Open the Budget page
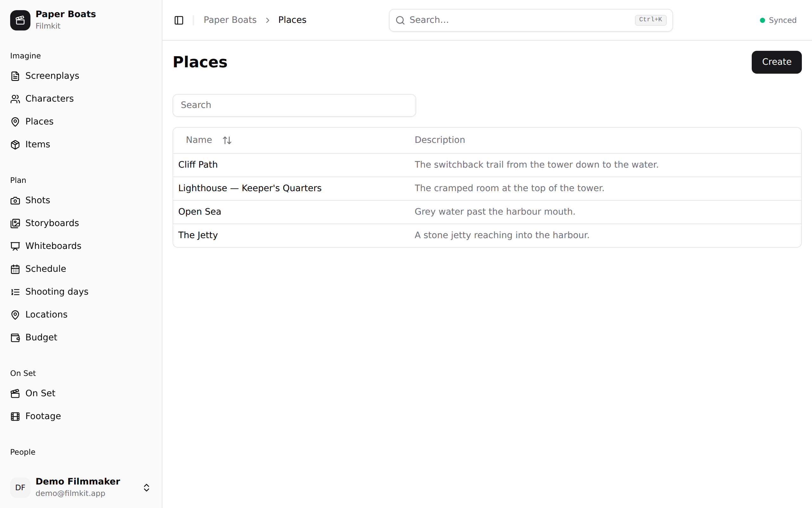Viewport: 812px width, 508px height. (81, 338)
